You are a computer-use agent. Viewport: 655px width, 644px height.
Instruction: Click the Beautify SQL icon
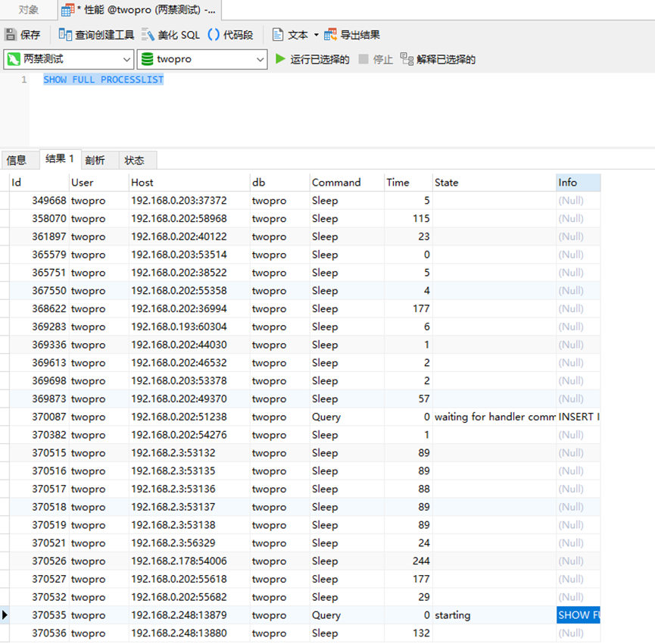pyautogui.click(x=148, y=35)
